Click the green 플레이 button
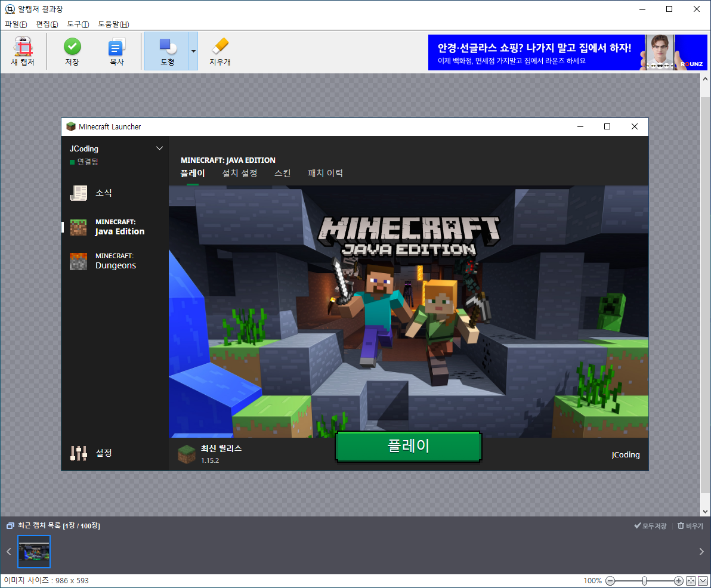 408,447
